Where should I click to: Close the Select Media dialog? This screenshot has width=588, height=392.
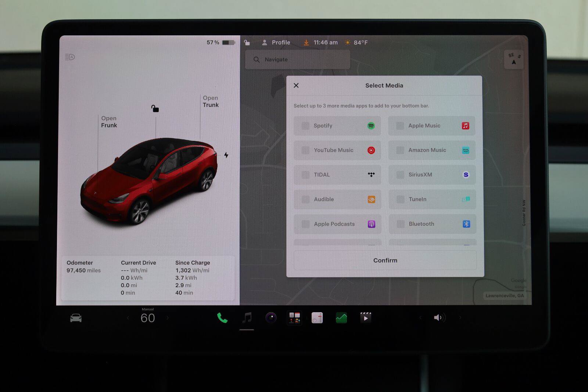pyautogui.click(x=296, y=85)
